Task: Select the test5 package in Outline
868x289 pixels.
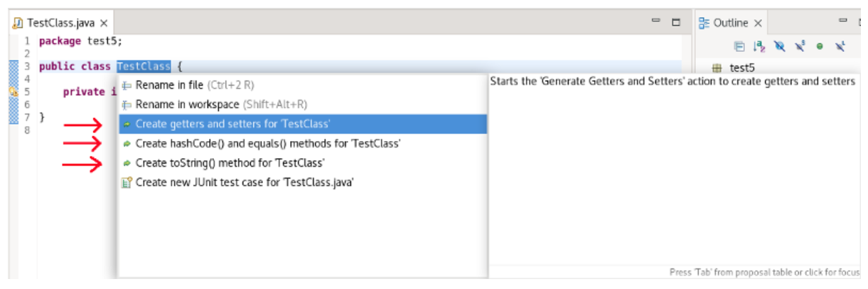Action: click(x=741, y=68)
